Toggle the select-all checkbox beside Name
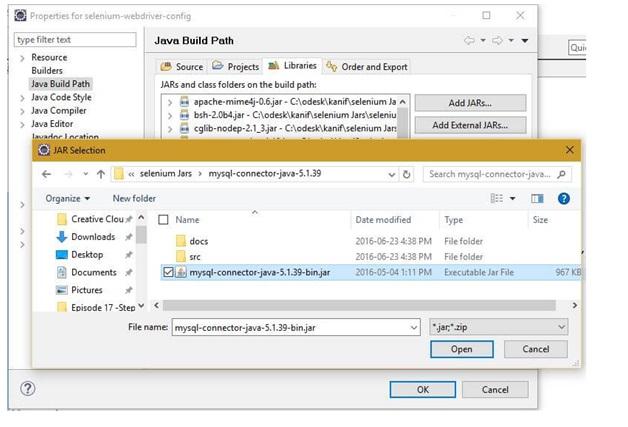 coord(163,220)
